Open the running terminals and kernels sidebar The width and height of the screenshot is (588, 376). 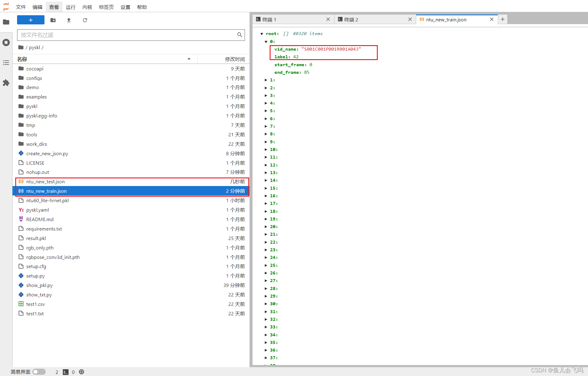click(x=6, y=42)
